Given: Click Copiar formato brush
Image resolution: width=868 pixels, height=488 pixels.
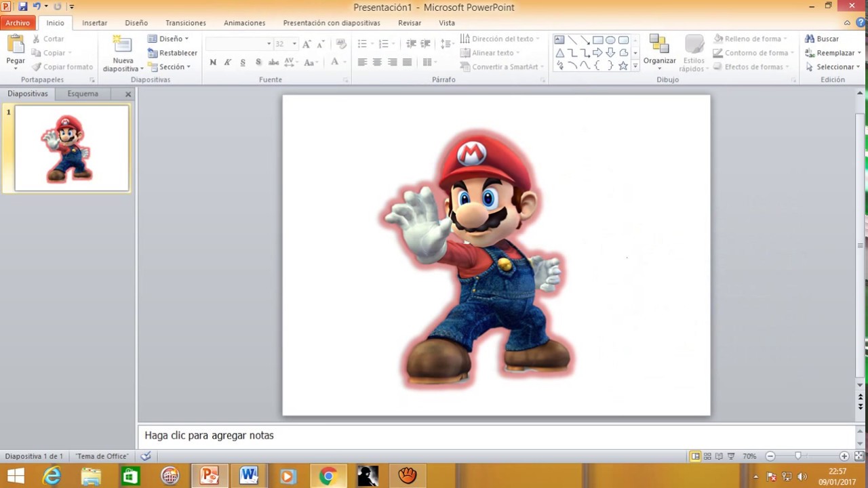Looking at the screenshot, I should (62, 67).
